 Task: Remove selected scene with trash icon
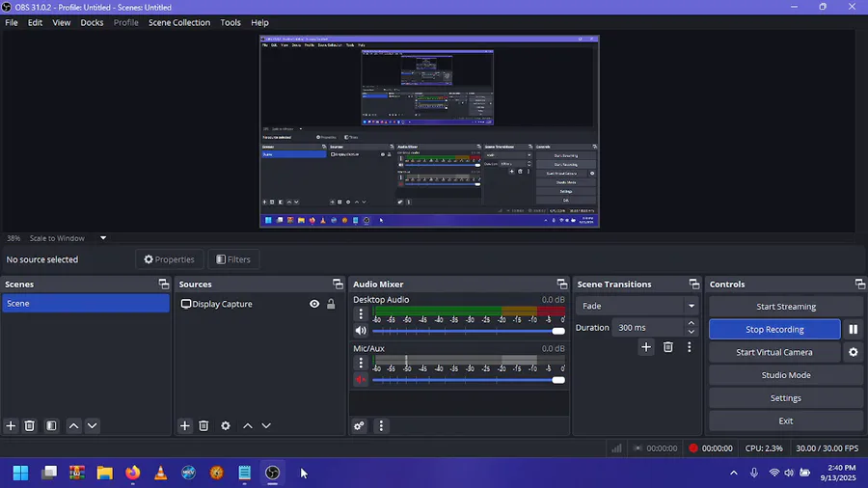(30, 426)
